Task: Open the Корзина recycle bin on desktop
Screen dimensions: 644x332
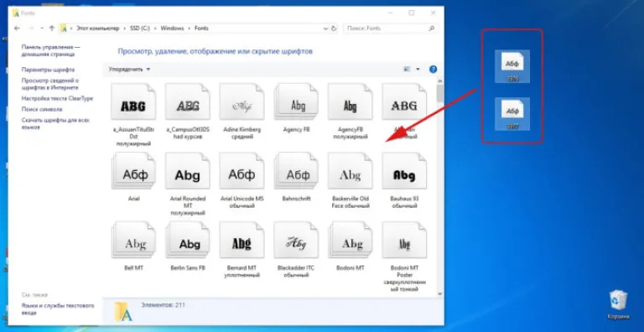Action: pyautogui.click(x=619, y=305)
